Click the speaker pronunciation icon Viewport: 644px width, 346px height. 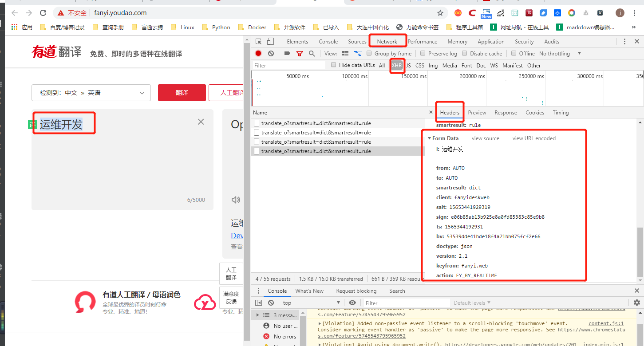(236, 200)
